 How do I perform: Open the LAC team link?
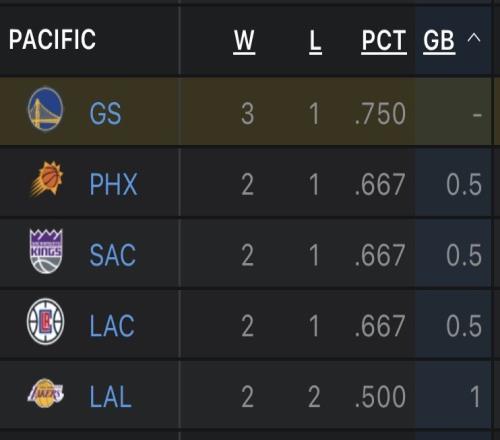tap(112, 326)
